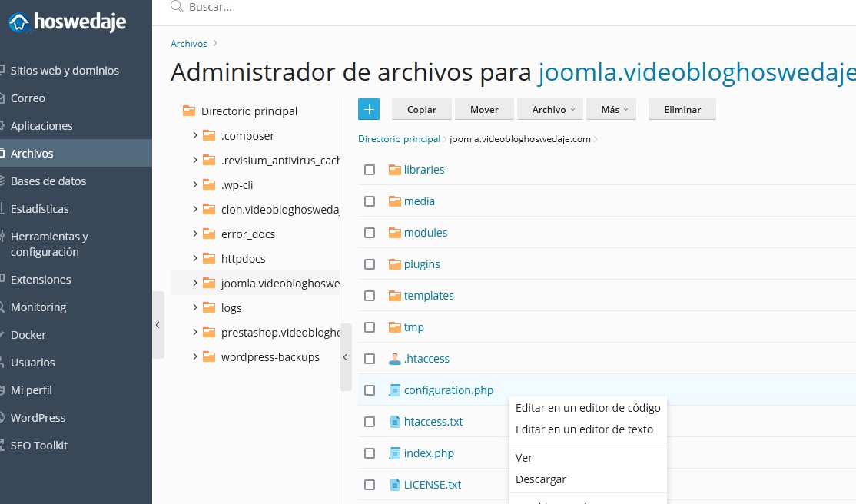Open the htaccess.txt file link
The height and width of the screenshot is (504, 856).
coord(433,422)
